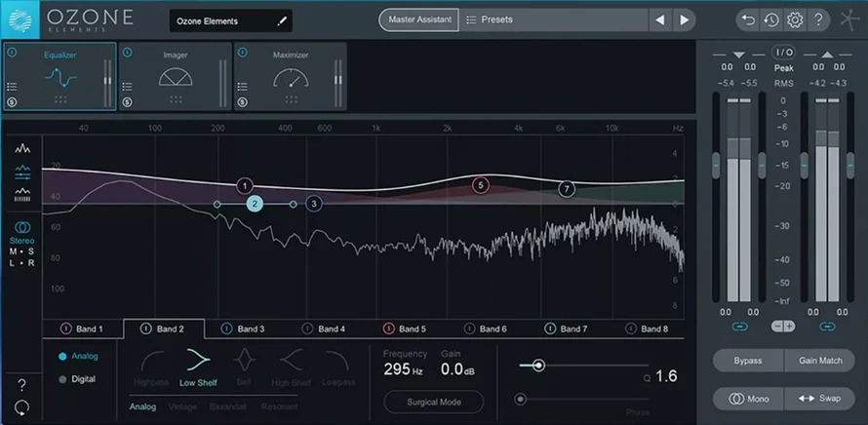Click EQ node 3 on the curve

pyautogui.click(x=314, y=204)
